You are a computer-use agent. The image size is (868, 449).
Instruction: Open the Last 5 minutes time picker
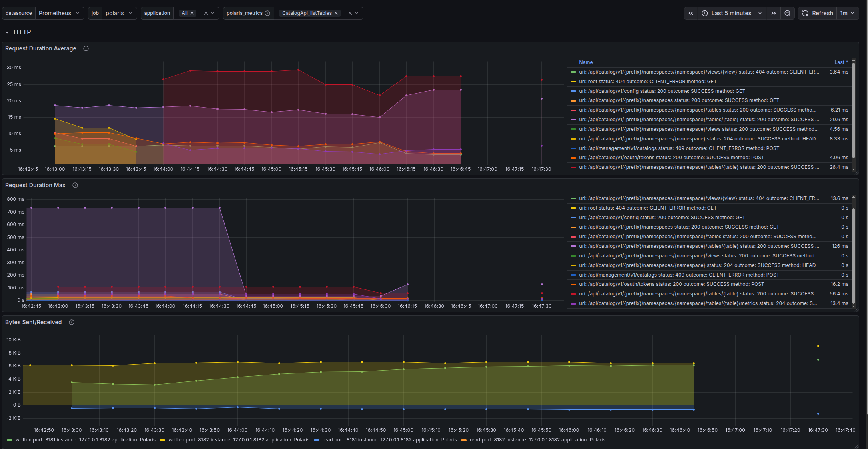[x=732, y=13]
